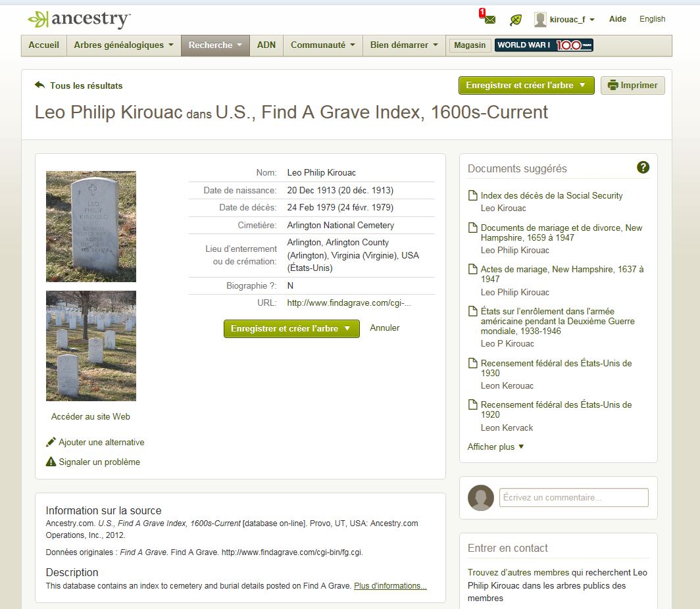Click the Imprimer print button

coord(633,85)
